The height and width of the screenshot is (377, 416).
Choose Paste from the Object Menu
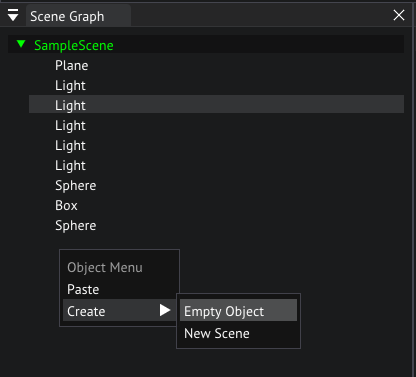coord(83,289)
